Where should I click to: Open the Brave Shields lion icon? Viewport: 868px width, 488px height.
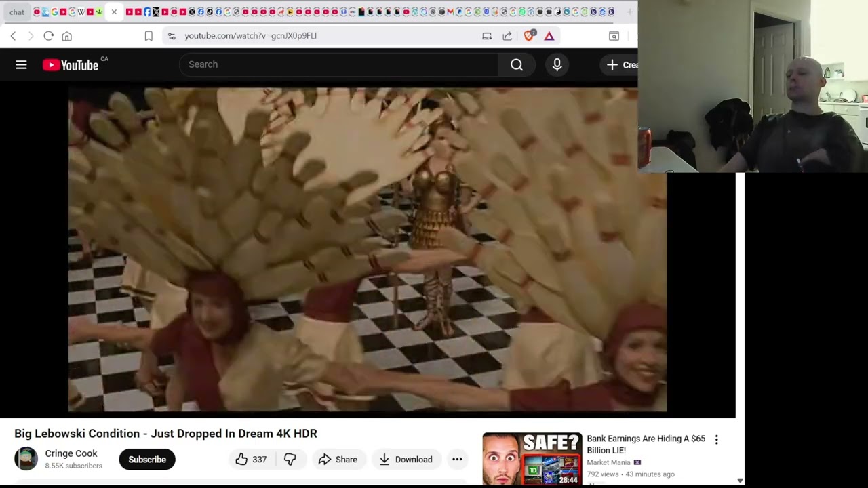click(x=529, y=35)
